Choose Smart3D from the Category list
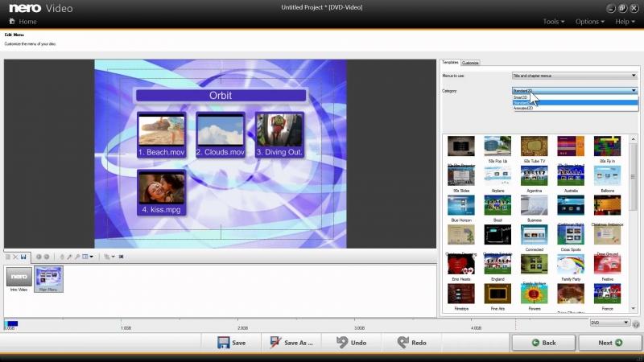This screenshot has height=362, width=644. [521, 97]
